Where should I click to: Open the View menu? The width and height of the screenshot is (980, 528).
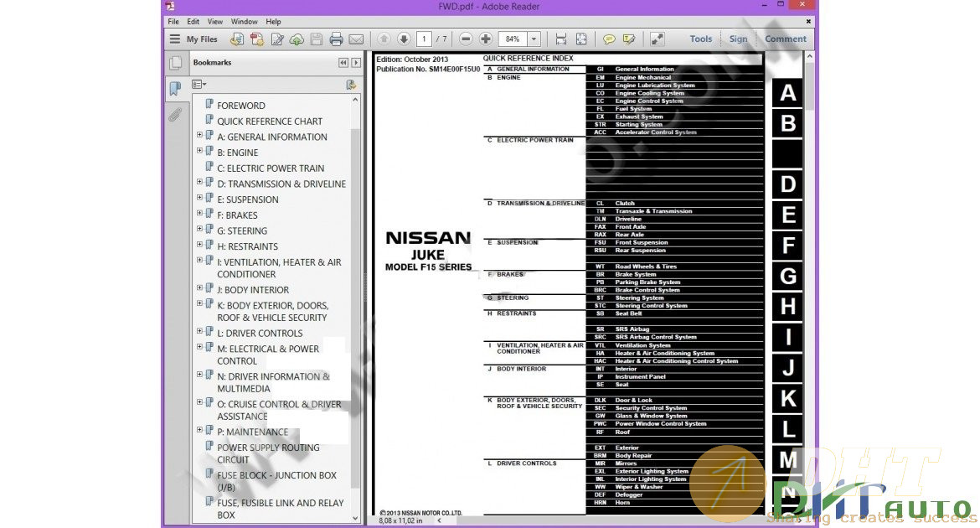215,21
